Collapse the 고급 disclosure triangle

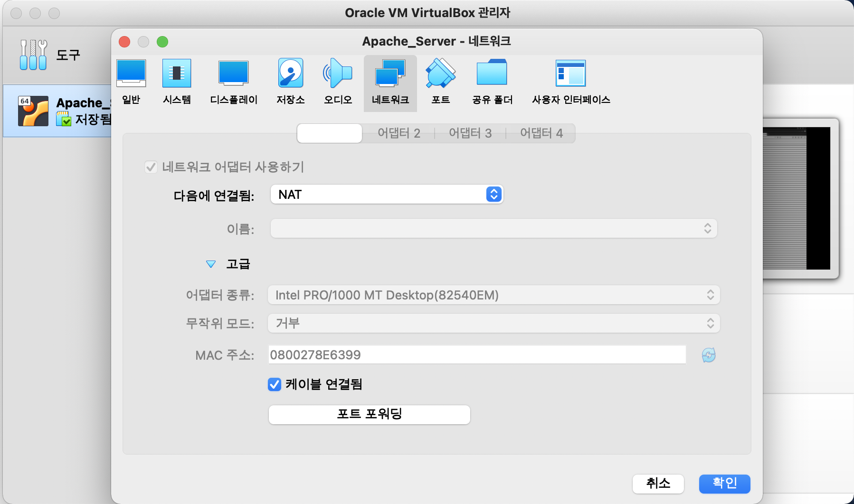click(x=211, y=264)
